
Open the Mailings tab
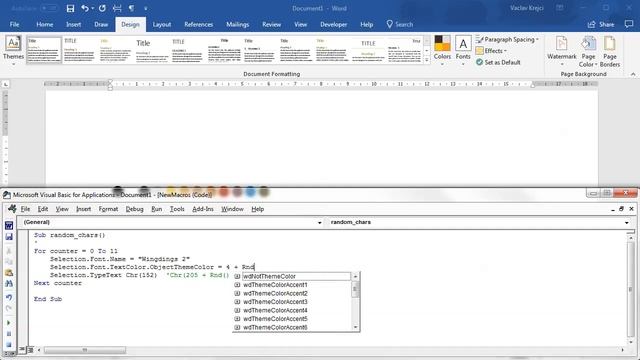(x=238, y=24)
